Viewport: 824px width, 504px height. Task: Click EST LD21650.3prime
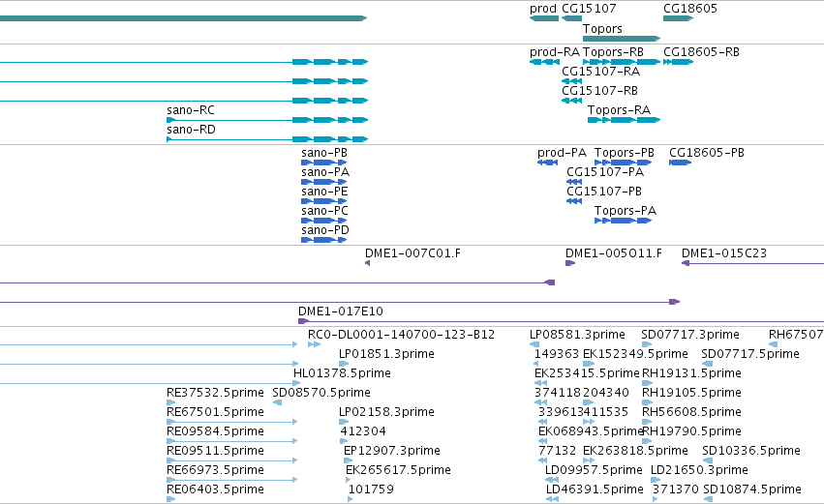(656, 481)
